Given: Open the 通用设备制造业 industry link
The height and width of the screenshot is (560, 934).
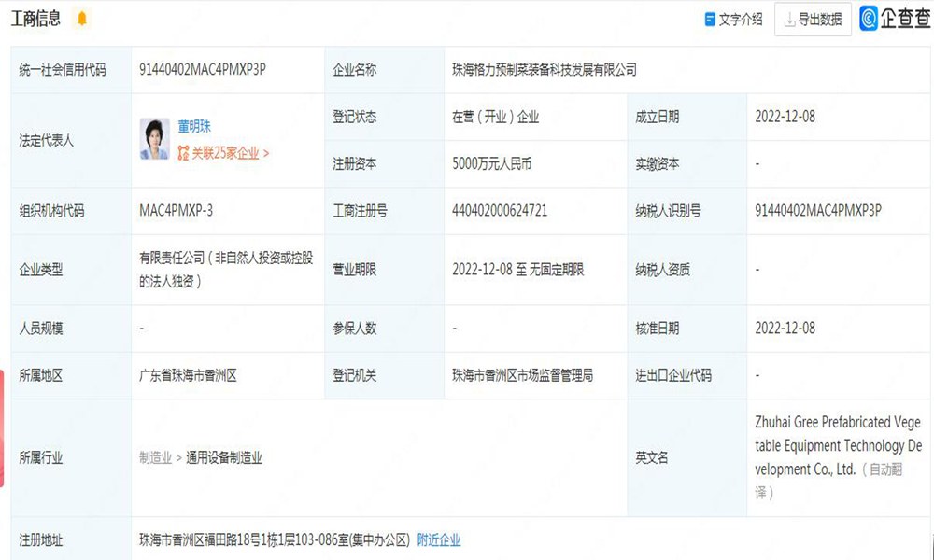Looking at the screenshot, I should pos(223,457).
